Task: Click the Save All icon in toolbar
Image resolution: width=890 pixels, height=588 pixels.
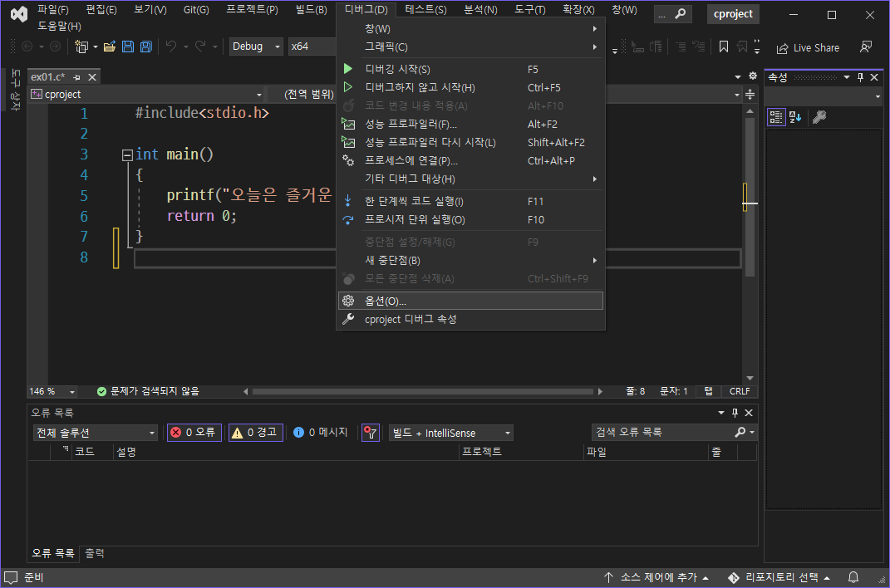Action: click(146, 47)
